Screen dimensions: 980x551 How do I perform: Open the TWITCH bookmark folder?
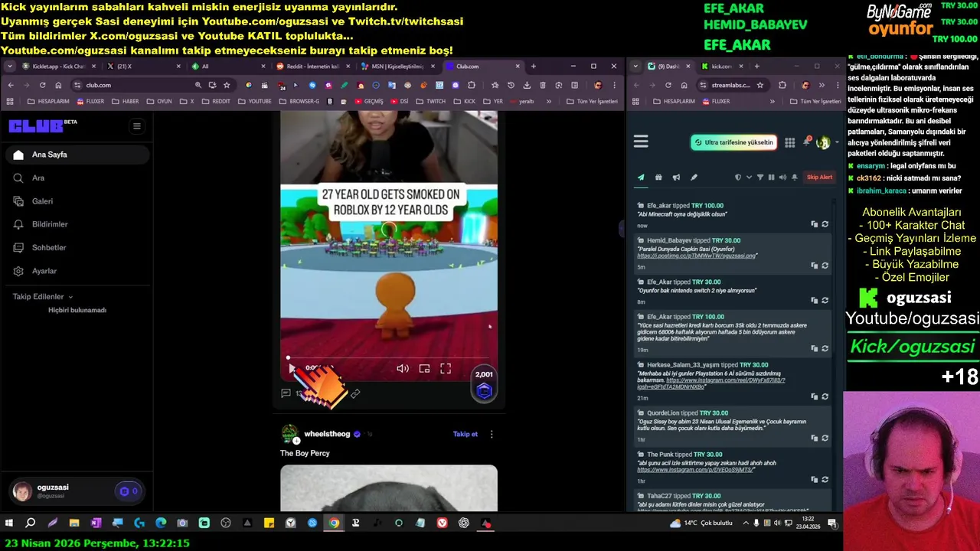[x=431, y=101]
